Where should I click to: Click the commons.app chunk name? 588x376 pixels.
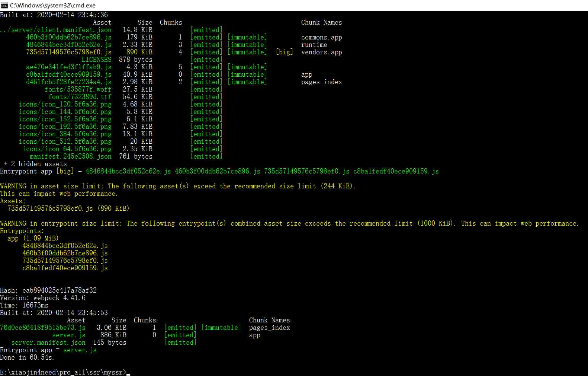322,37
